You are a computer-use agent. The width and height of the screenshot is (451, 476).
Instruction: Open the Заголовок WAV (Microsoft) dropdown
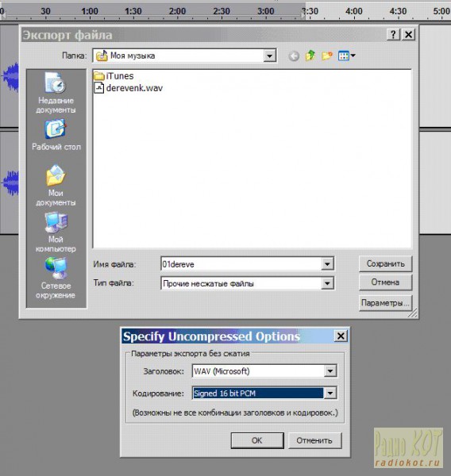click(330, 370)
